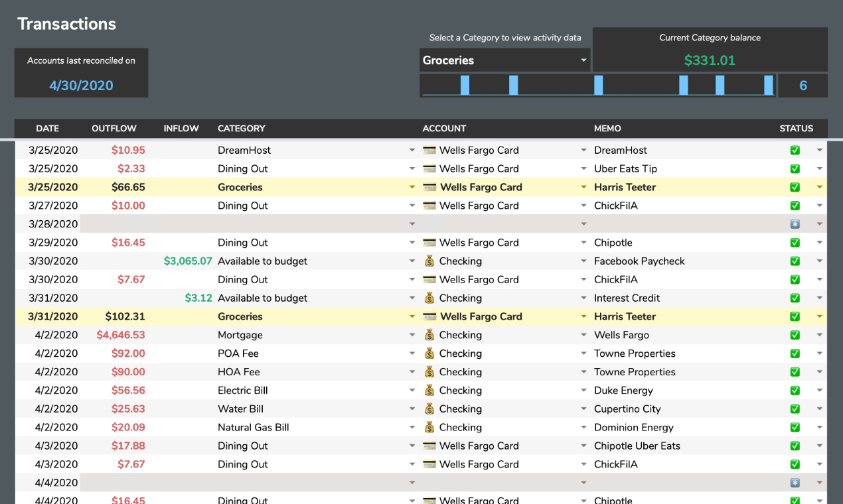This screenshot has height=504, width=843.
Task: Click the card icon in the 3/29/2020 Chipotle row
Action: pyautogui.click(x=429, y=243)
